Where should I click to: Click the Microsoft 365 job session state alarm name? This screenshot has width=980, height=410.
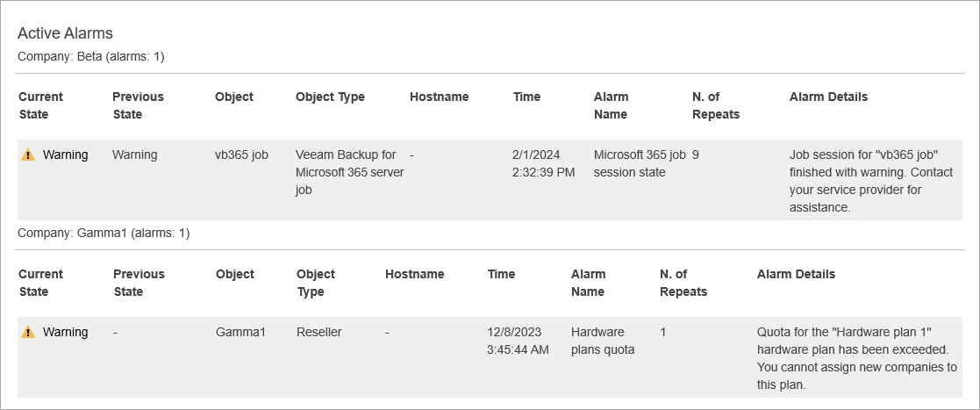pos(640,163)
